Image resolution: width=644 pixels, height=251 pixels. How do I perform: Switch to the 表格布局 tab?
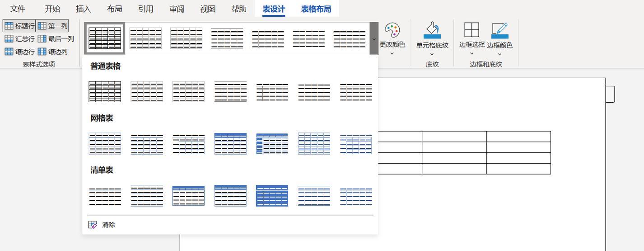coord(316,9)
